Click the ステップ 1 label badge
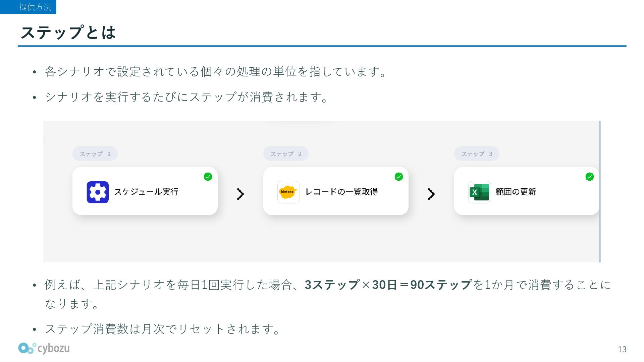 tap(95, 154)
